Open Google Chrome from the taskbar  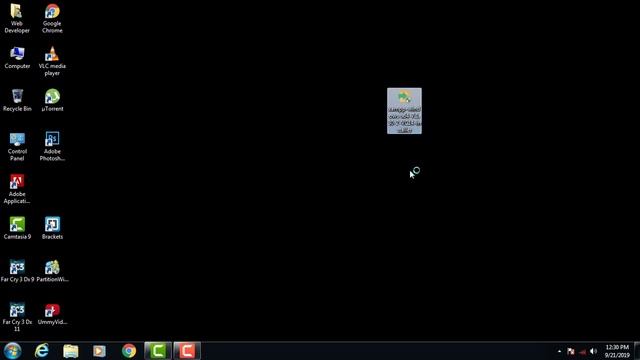[129, 351]
